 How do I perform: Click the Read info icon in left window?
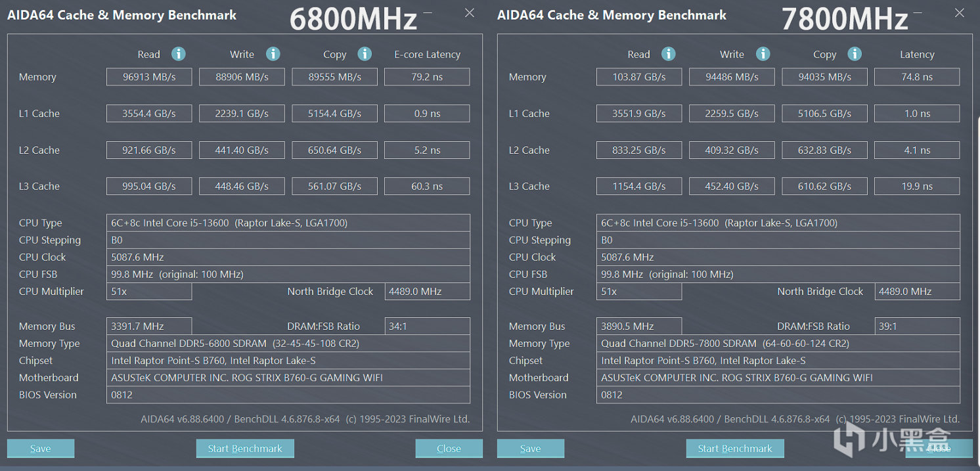(178, 54)
